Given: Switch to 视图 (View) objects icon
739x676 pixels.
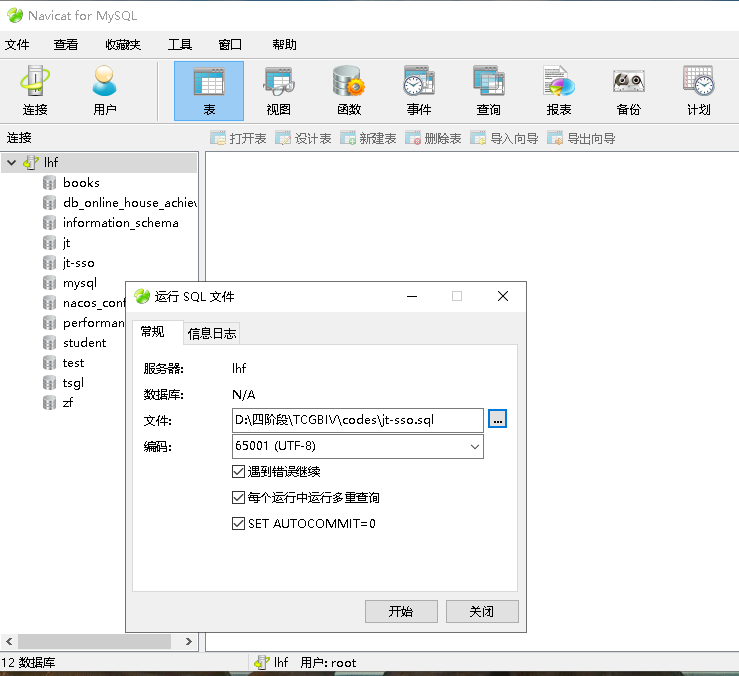Looking at the screenshot, I should coord(279,91).
